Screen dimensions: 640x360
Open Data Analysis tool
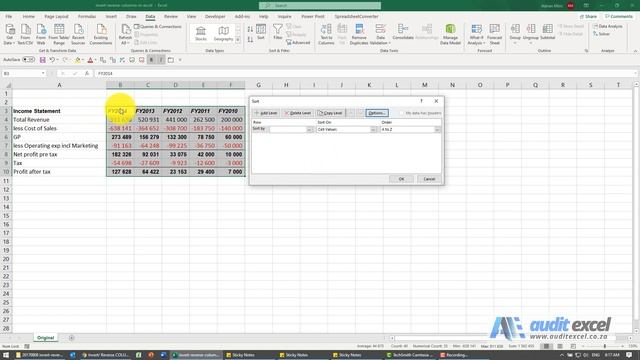pos(608,27)
